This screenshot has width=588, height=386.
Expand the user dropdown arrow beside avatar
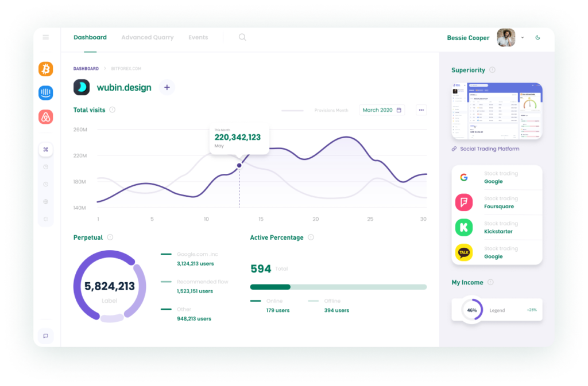pyautogui.click(x=523, y=37)
